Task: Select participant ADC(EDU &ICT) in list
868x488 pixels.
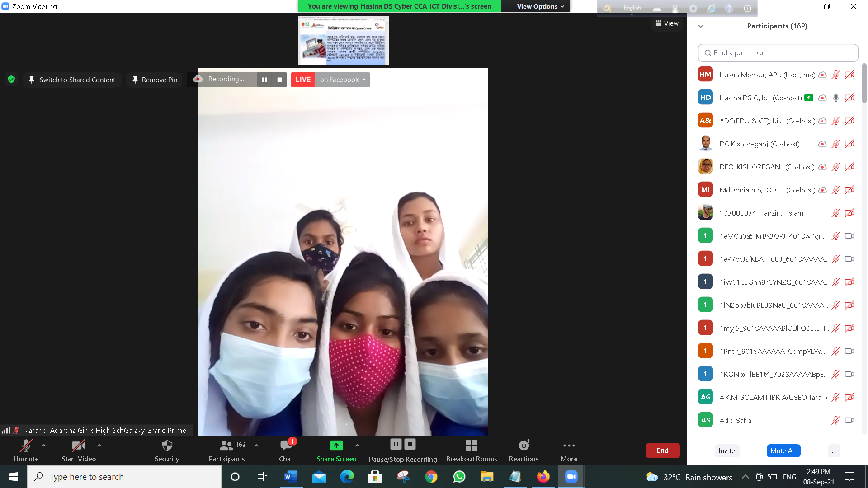Action: (x=775, y=121)
